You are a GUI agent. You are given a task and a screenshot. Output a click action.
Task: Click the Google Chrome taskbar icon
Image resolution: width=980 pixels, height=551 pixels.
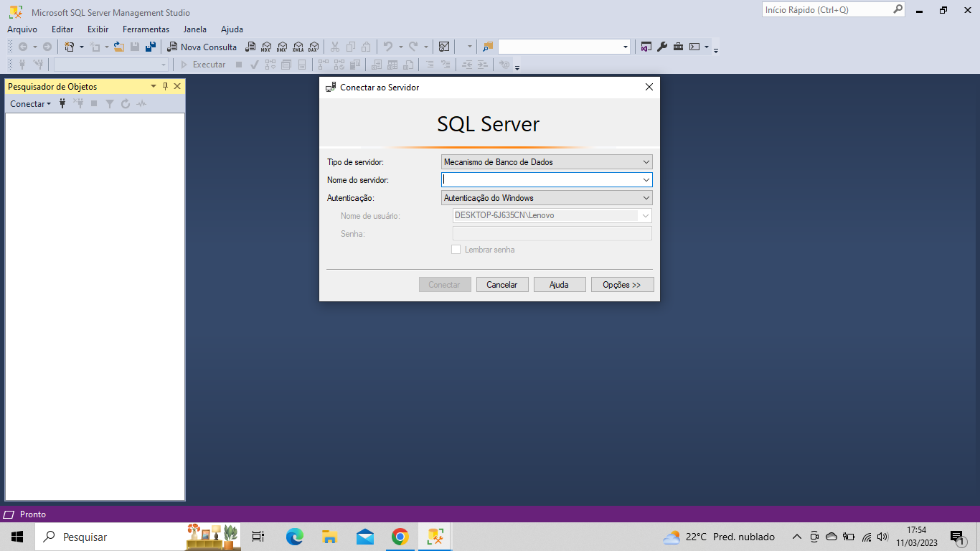(x=400, y=537)
